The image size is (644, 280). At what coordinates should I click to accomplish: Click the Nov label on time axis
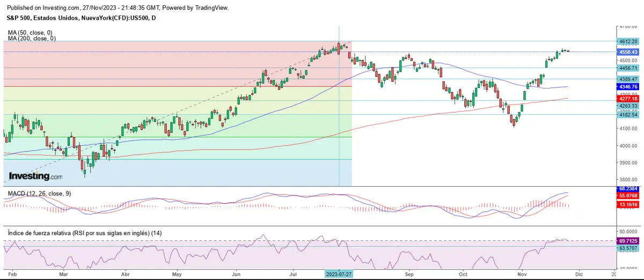coord(521,274)
